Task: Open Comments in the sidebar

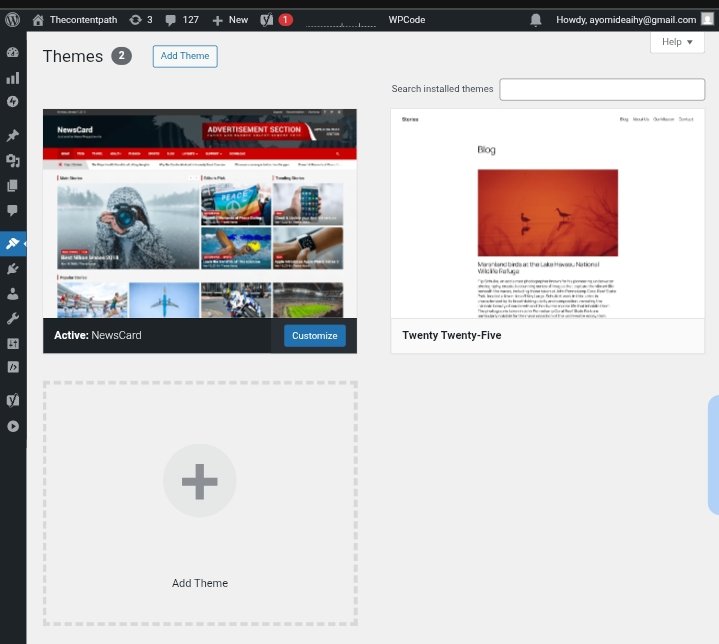Action: (x=13, y=210)
